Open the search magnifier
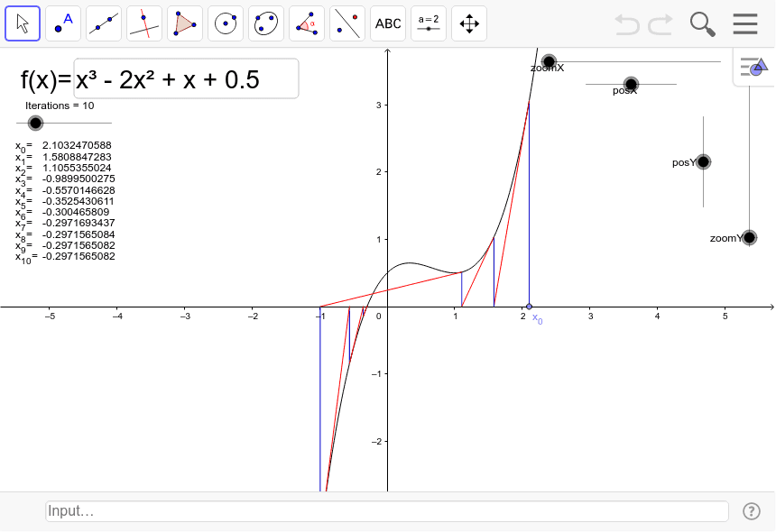Image resolution: width=776 pixels, height=532 pixels. [702, 24]
